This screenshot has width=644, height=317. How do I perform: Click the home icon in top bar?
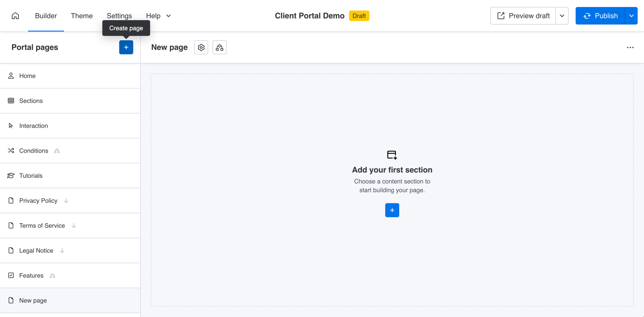click(x=15, y=16)
